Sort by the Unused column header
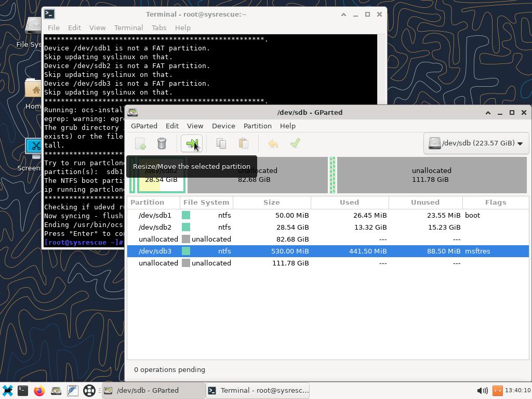Viewport: 532px width, 399px height. pyautogui.click(x=425, y=202)
